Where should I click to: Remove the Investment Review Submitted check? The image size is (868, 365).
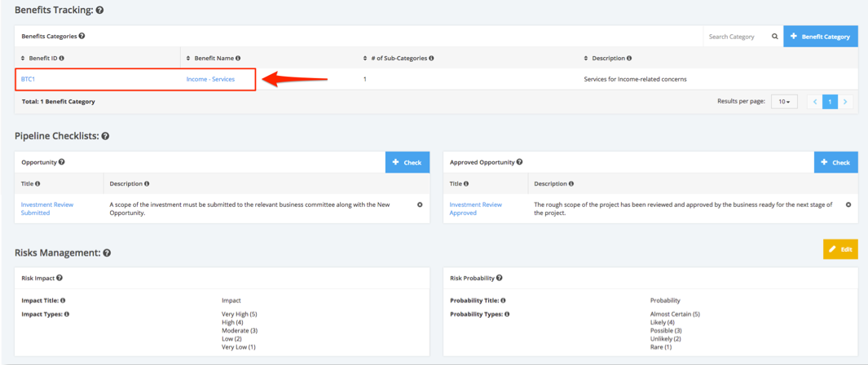click(x=420, y=204)
